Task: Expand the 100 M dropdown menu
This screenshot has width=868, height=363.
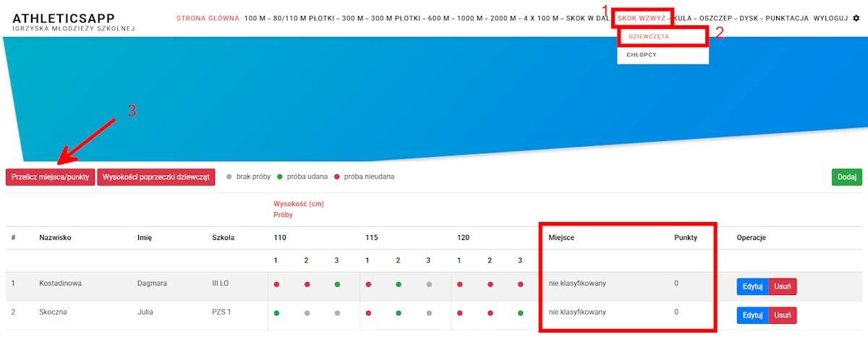Action: [x=257, y=18]
